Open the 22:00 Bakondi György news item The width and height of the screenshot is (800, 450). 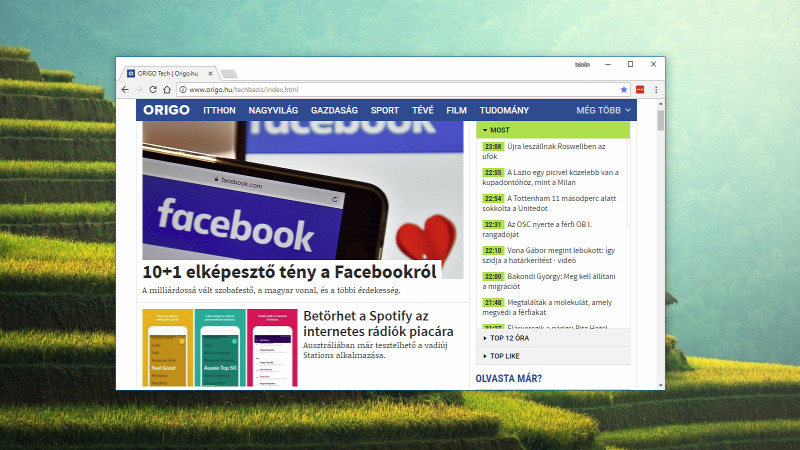pyautogui.click(x=548, y=281)
